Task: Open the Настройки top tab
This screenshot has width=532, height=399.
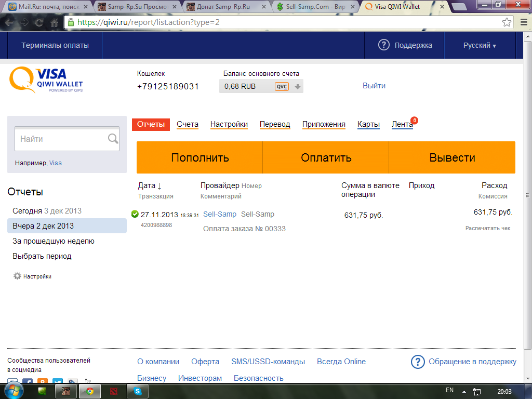Action: (229, 124)
